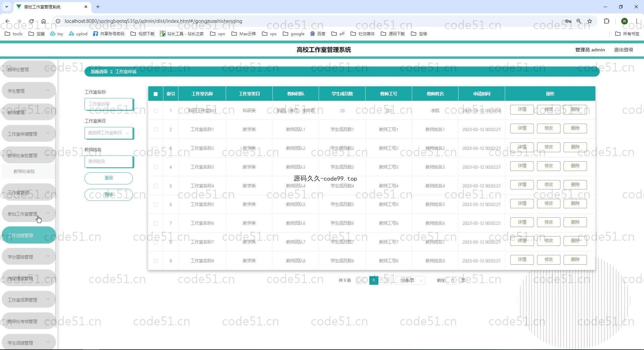Click the 删除 button under the search form
This screenshot has width=644, height=350.
109,194
